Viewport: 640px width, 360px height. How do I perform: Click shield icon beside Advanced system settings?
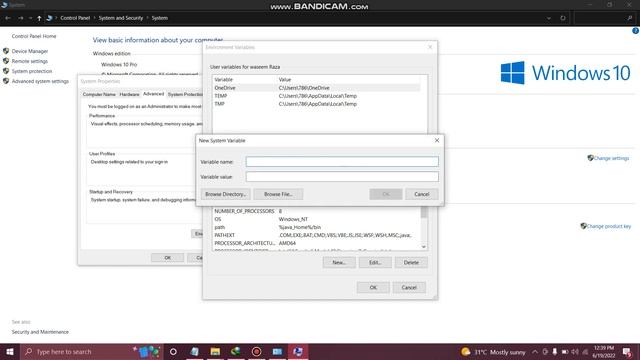point(6,81)
